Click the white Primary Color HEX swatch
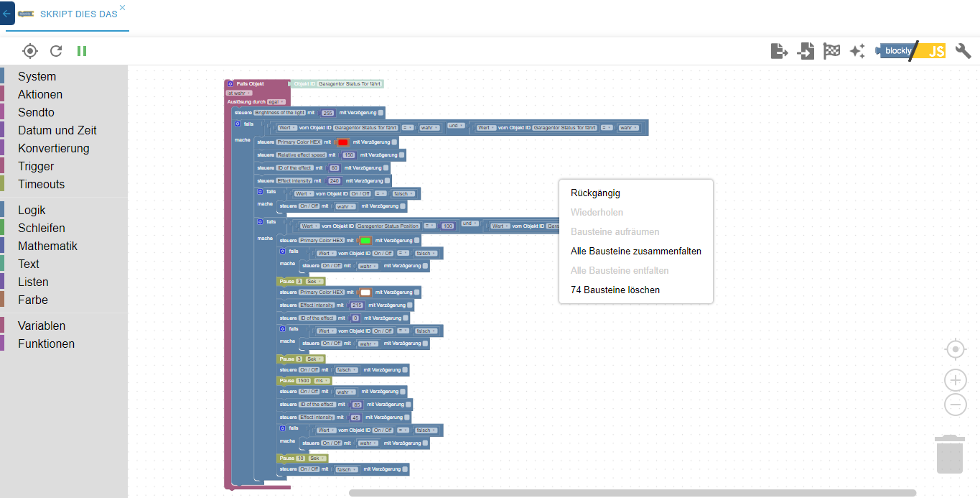The image size is (980, 498). [x=365, y=292]
